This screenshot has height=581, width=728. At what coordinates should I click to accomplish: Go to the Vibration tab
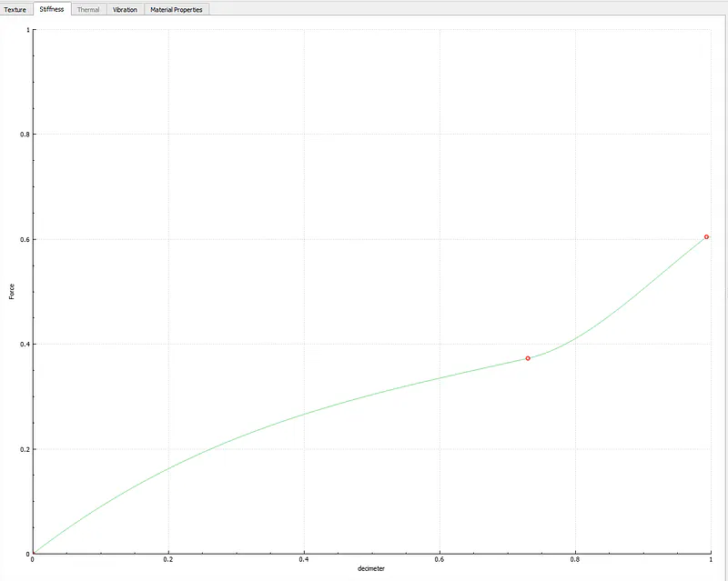pos(125,9)
